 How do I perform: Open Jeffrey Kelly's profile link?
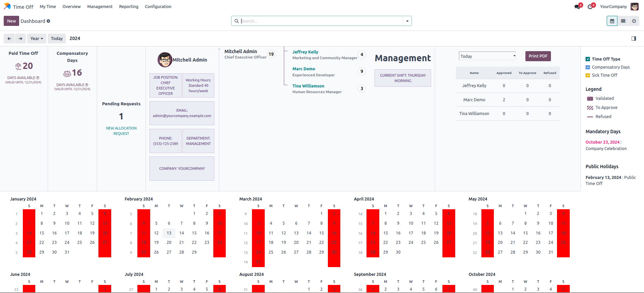click(x=305, y=52)
